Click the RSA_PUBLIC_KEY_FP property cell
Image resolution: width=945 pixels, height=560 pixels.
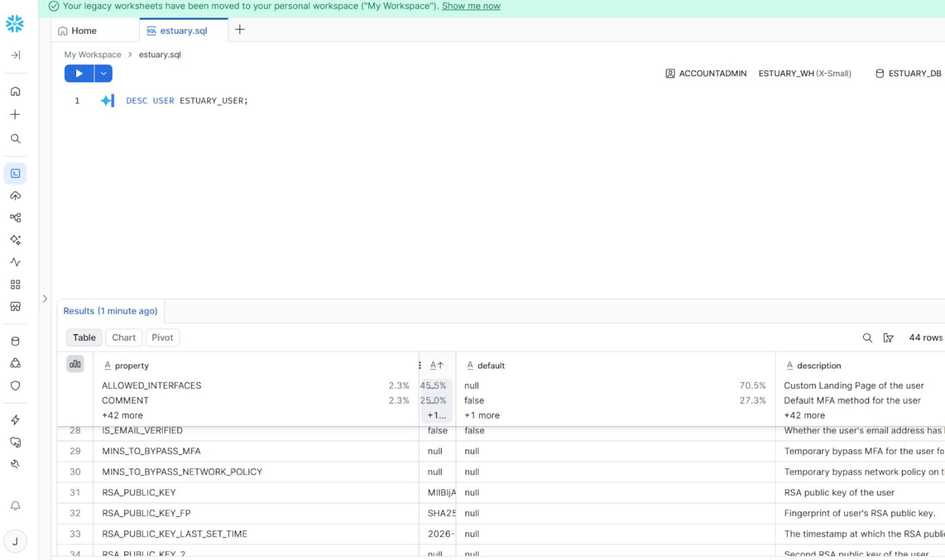tap(256, 513)
